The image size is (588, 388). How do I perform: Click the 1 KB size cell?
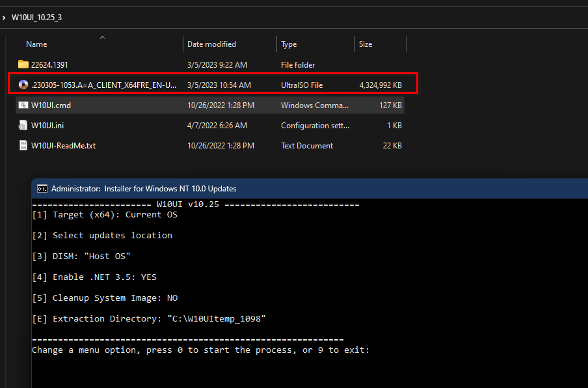click(x=395, y=126)
